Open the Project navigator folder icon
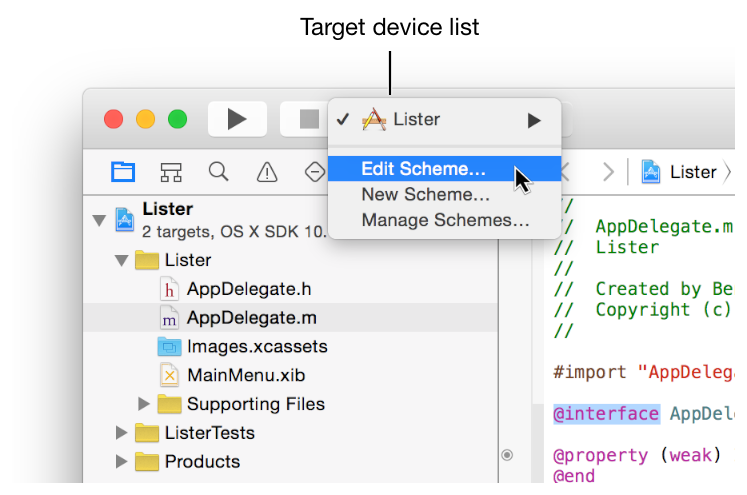Viewport: 747px width, 495px height. tap(123, 172)
